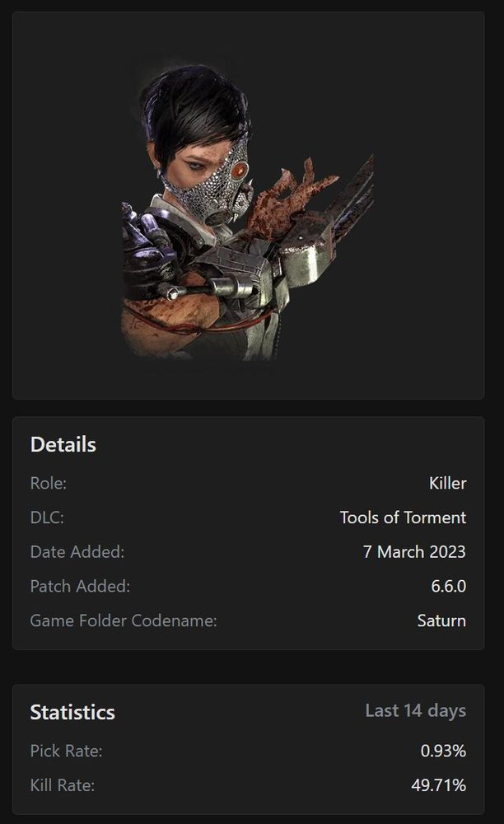Select the Killer role value

tap(447, 483)
